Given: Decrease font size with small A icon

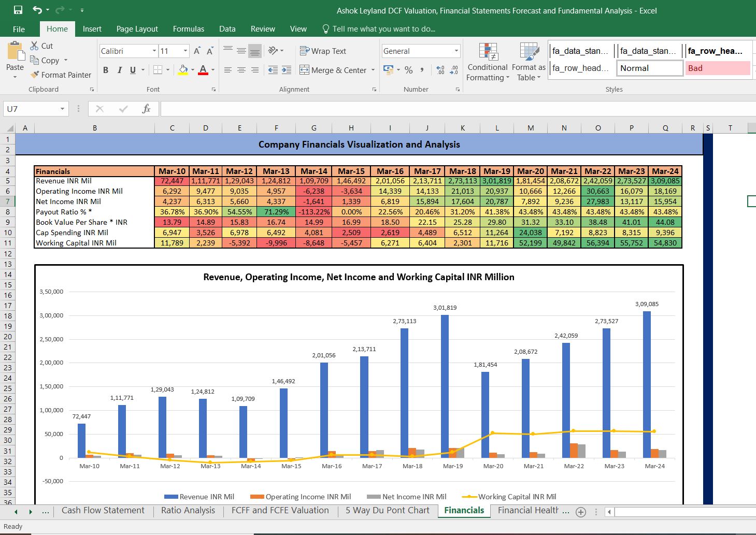Looking at the screenshot, I should click(x=209, y=51).
